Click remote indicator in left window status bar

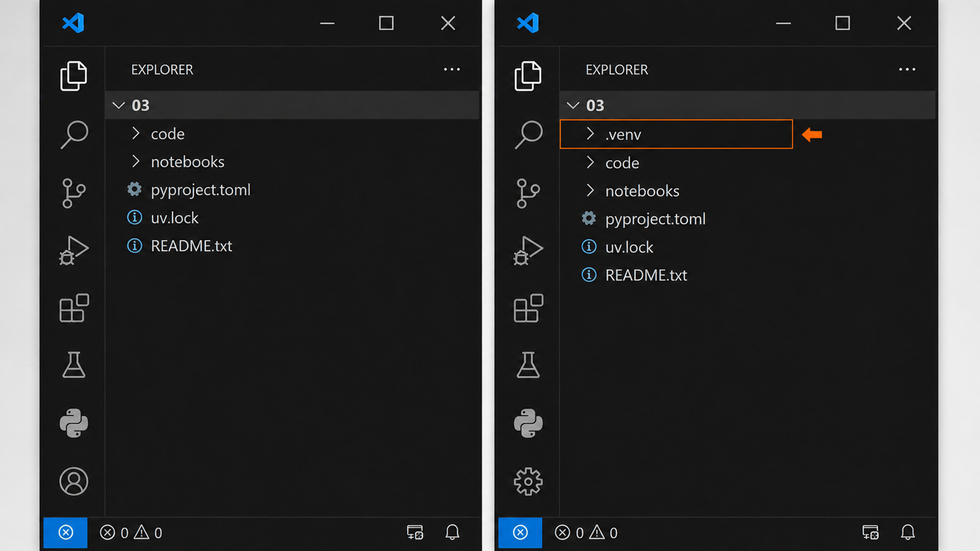pos(66,533)
